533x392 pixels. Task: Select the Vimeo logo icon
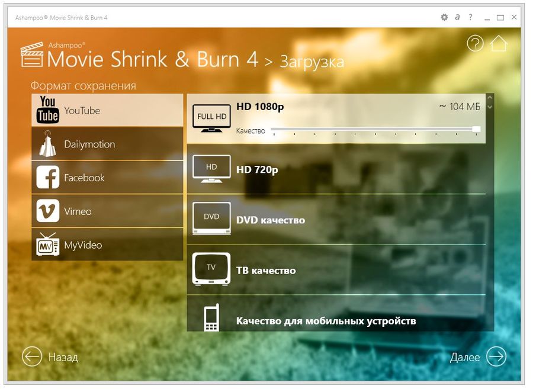(47, 211)
